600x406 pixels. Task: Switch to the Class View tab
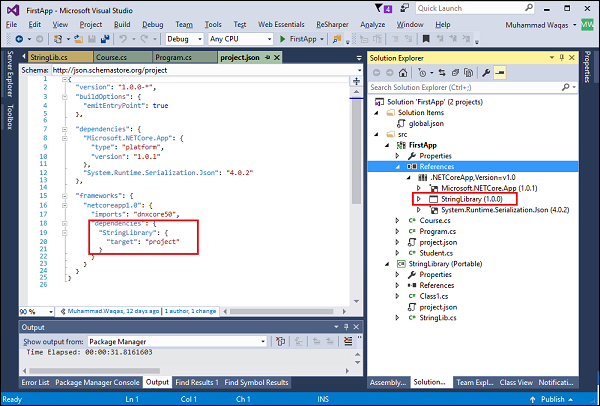[x=516, y=382]
